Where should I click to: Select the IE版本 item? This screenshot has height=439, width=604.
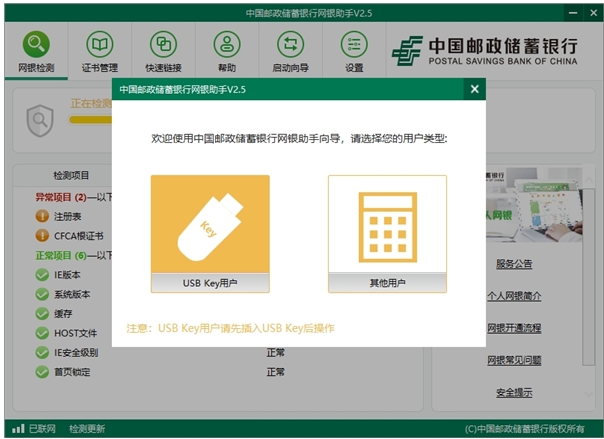[67, 275]
